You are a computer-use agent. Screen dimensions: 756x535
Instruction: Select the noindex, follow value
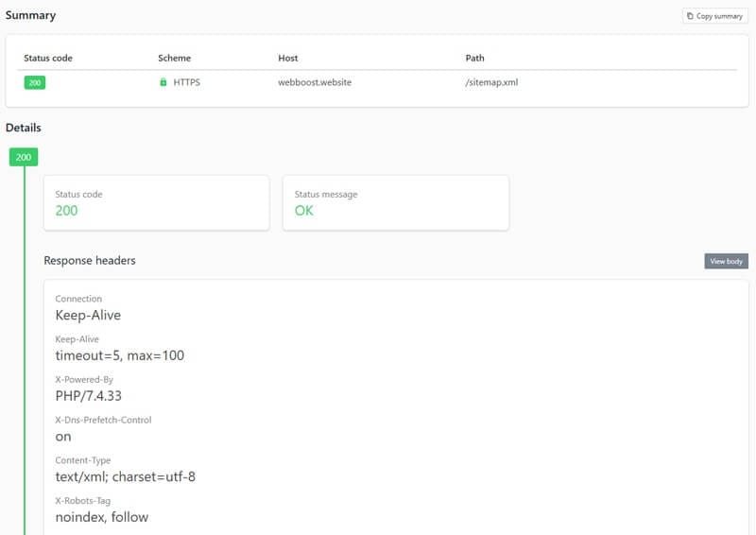(x=102, y=517)
